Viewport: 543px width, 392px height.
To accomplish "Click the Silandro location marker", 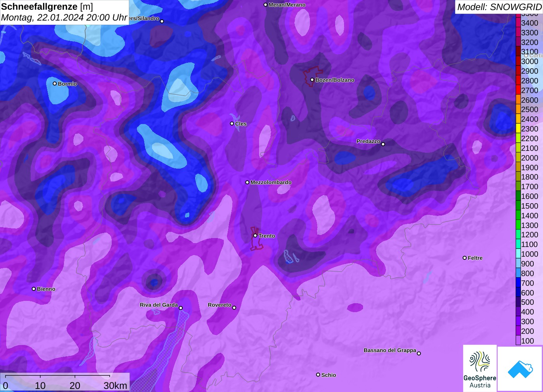I will tap(162, 21).
